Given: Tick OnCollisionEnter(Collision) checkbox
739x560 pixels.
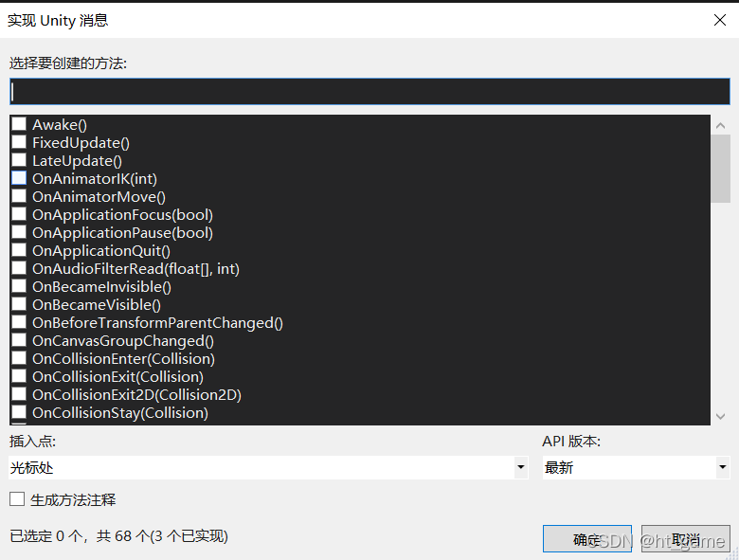Looking at the screenshot, I should 19,358.
